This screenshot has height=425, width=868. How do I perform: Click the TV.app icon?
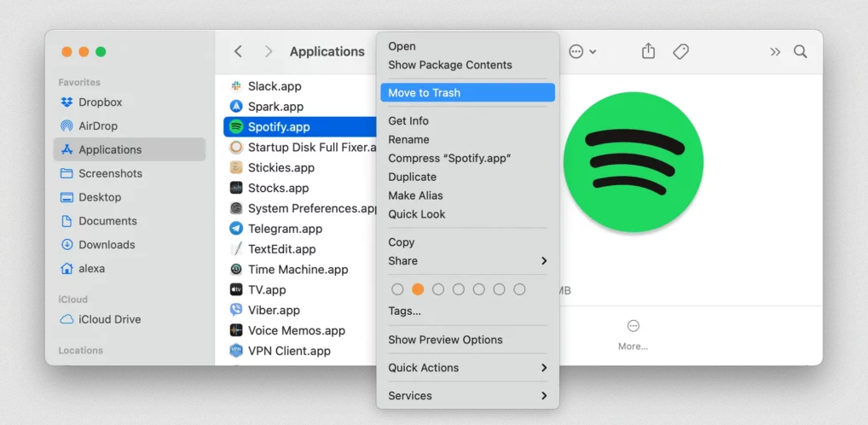236,290
